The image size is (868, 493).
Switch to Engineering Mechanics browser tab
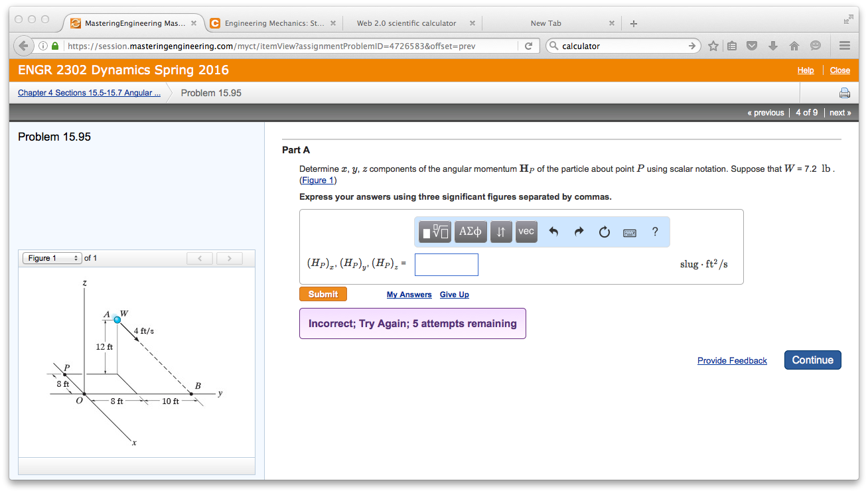(273, 23)
